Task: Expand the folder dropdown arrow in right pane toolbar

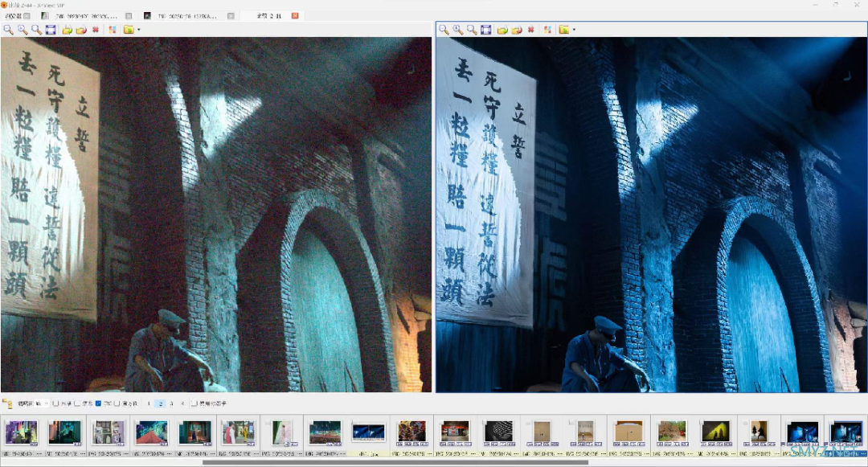Action: (x=574, y=30)
